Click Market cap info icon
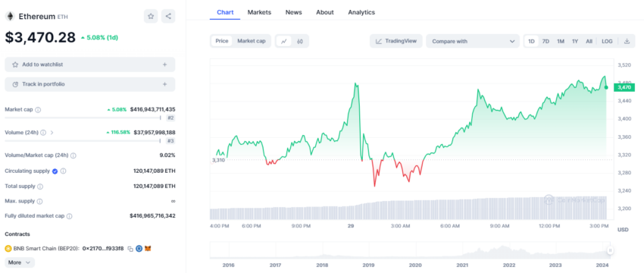 point(38,110)
